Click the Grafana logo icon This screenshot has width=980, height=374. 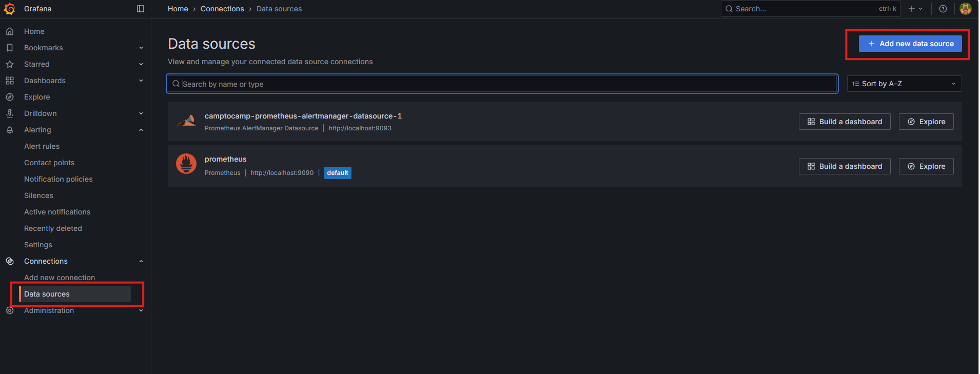[9, 9]
